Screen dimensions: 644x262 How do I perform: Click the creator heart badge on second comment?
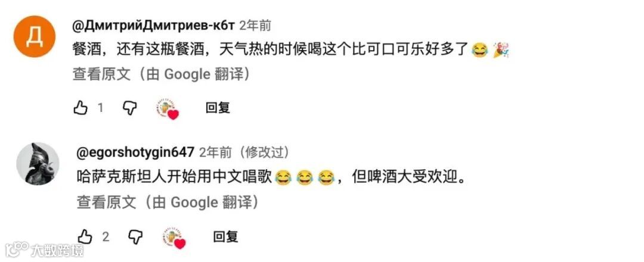click(174, 238)
